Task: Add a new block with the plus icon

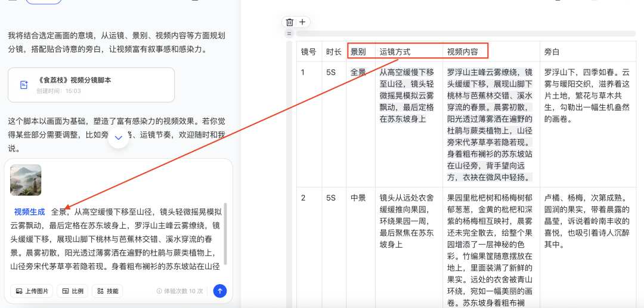Action: pos(303,22)
